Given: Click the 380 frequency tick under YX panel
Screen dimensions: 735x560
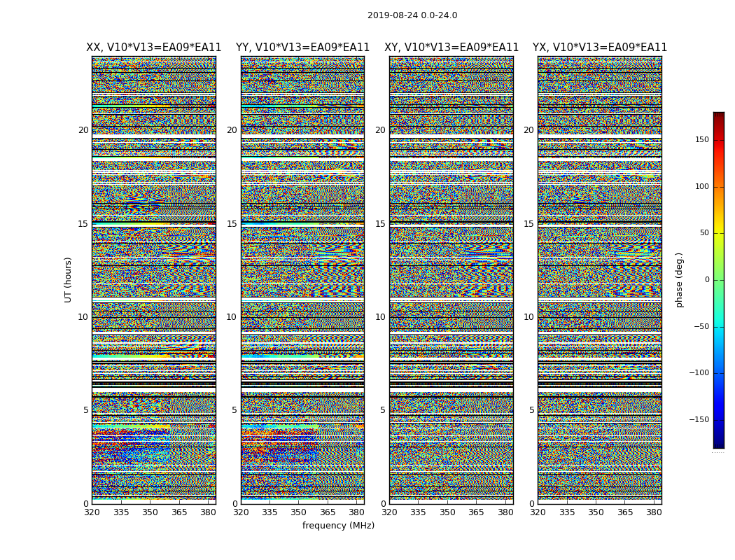Looking at the screenshot, I should click(x=653, y=512).
